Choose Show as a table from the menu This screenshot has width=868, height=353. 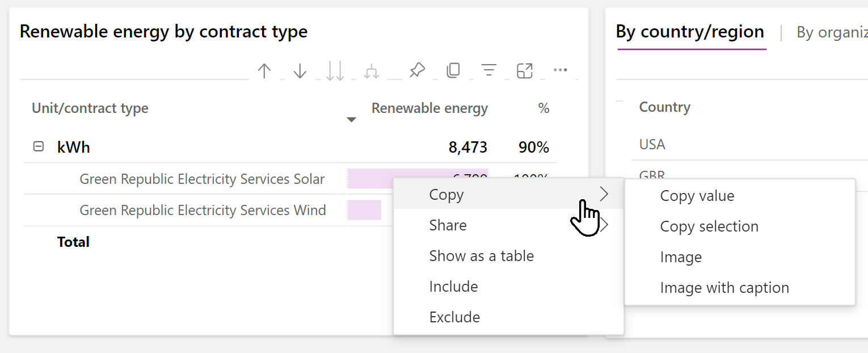coord(481,255)
